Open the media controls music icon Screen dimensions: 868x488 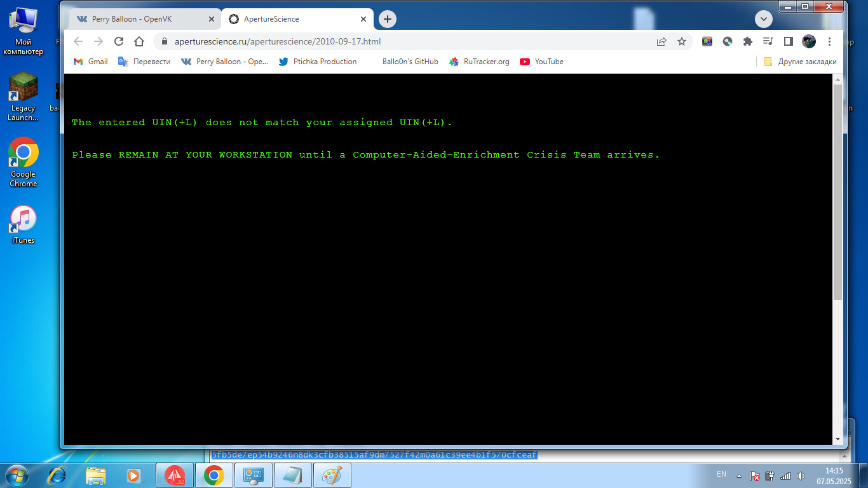pyautogui.click(x=768, y=41)
